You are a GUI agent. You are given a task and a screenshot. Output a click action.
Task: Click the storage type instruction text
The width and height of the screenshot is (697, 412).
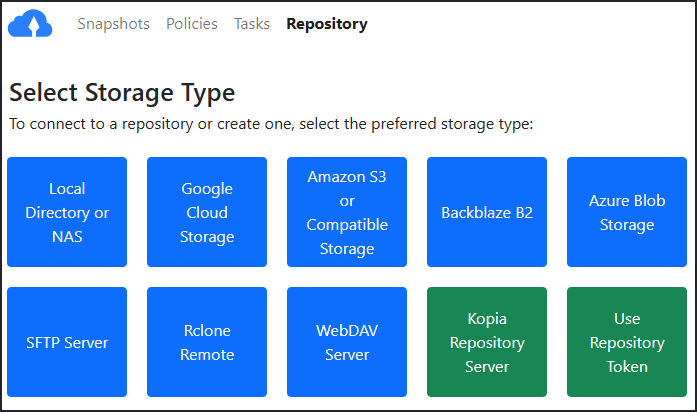tap(271, 125)
